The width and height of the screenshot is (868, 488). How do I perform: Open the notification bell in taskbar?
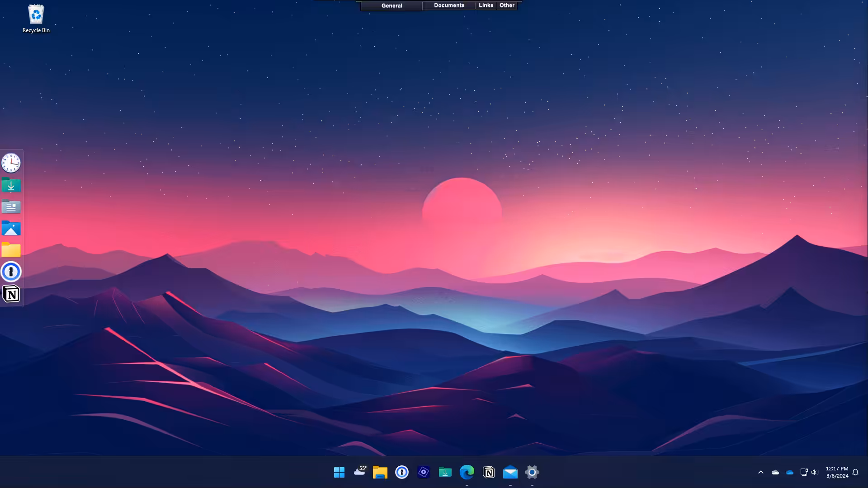click(855, 472)
